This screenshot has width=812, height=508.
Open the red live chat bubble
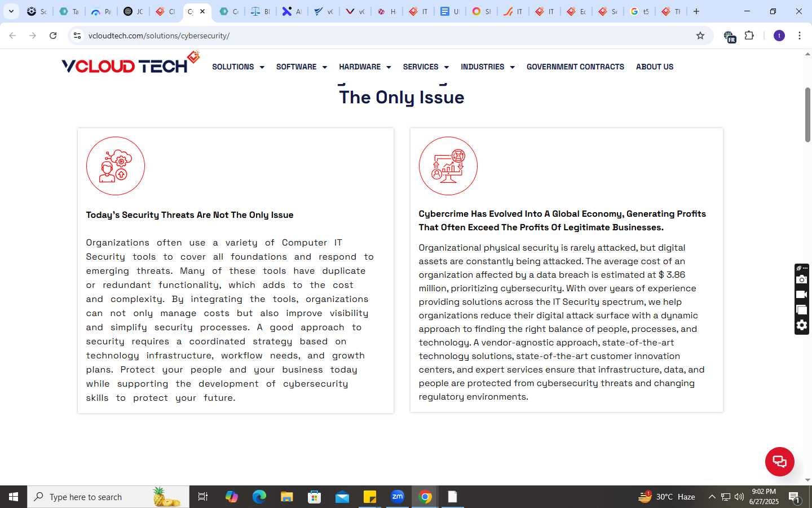click(779, 461)
